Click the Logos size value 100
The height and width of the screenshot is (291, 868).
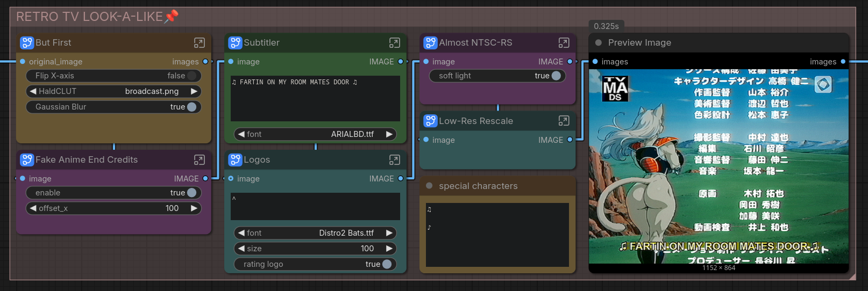pos(367,249)
